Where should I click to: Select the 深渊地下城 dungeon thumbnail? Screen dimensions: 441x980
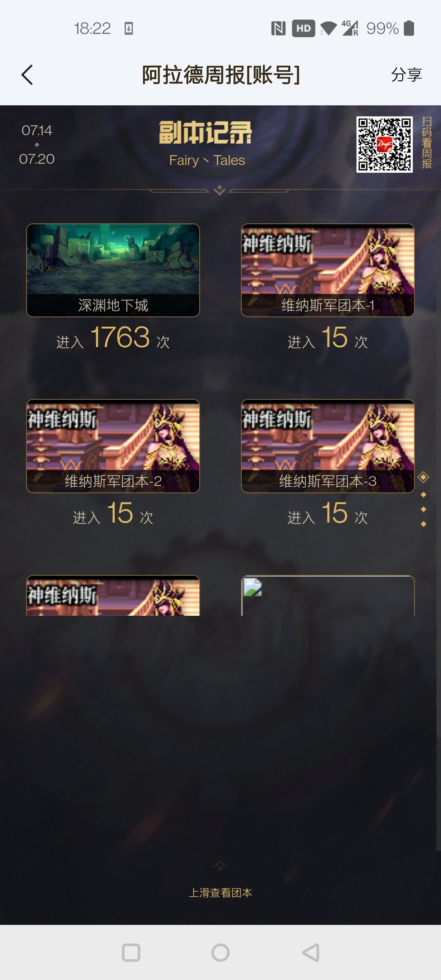click(x=113, y=270)
